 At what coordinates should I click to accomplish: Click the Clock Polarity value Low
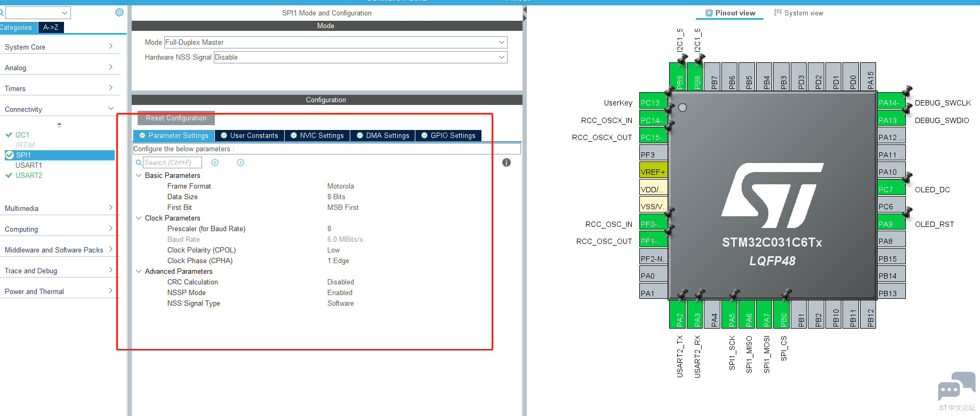[x=333, y=250]
